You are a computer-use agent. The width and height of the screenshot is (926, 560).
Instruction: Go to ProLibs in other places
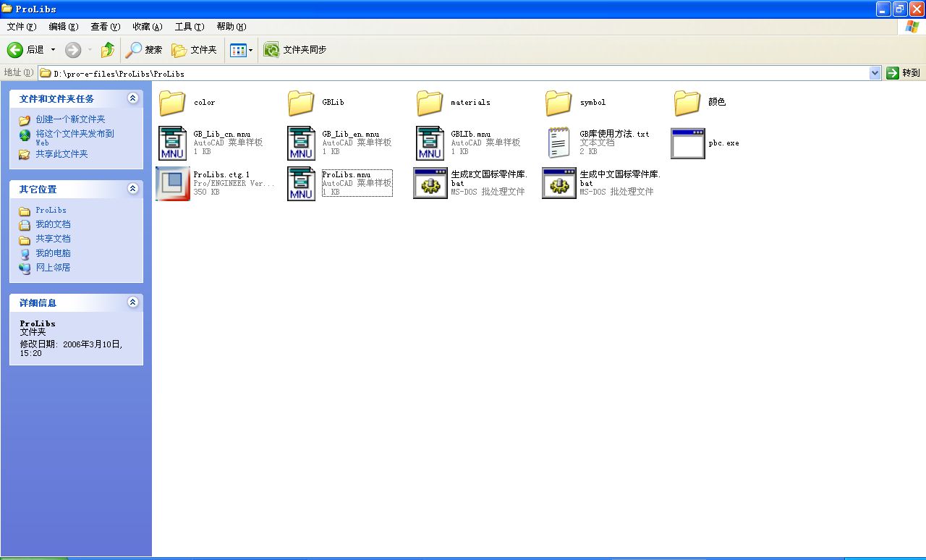tap(51, 211)
